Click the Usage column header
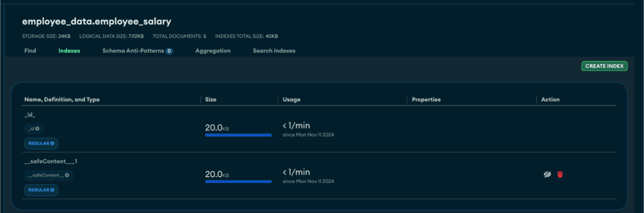 coord(291,99)
